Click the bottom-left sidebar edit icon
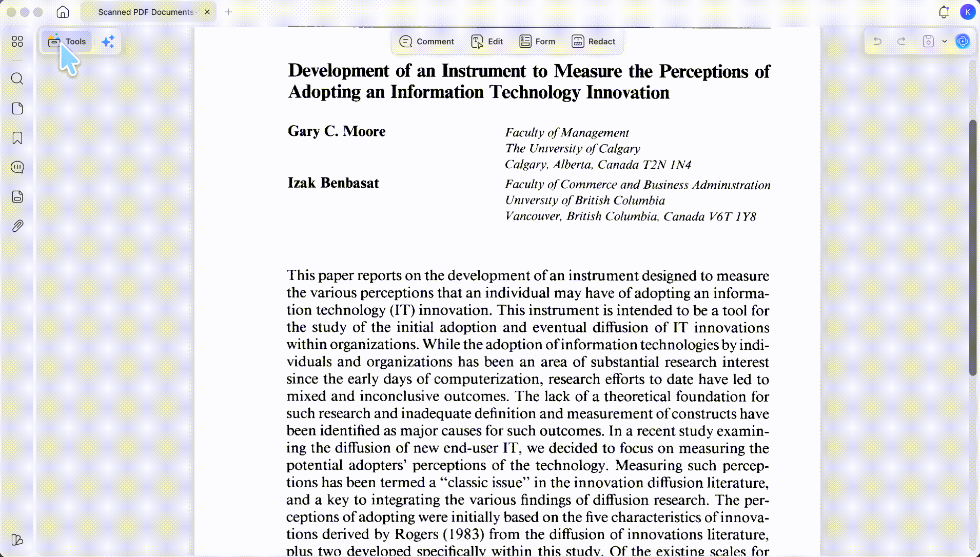 click(17, 540)
